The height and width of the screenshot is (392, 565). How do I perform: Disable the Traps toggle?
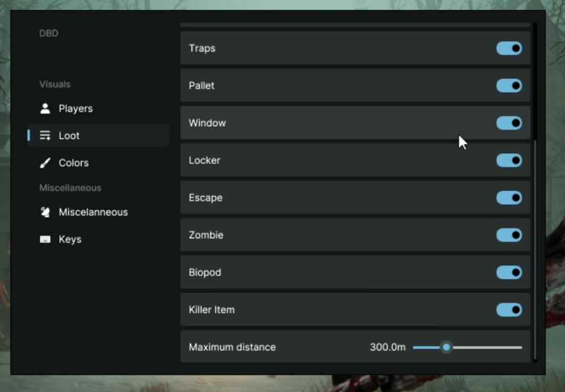coord(509,48)
